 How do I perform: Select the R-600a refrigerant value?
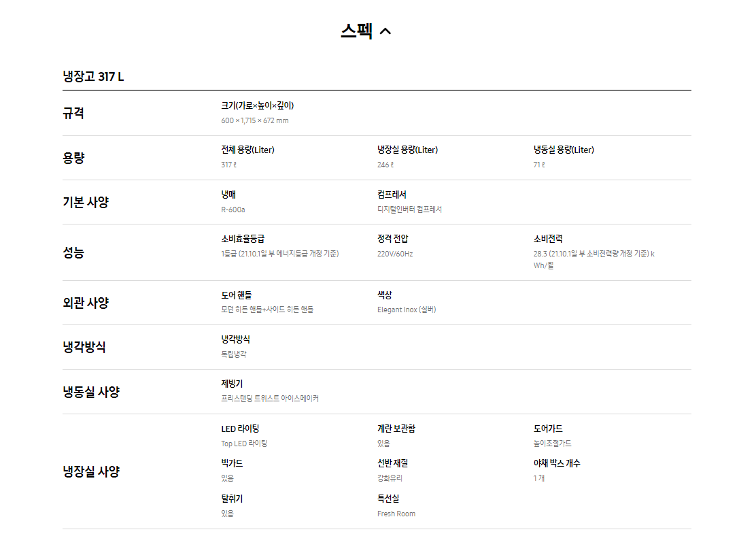(x=233, y=210)
